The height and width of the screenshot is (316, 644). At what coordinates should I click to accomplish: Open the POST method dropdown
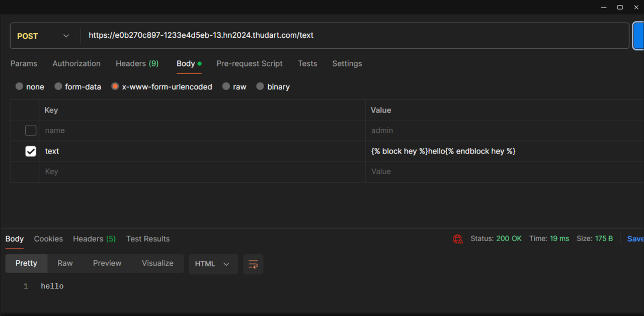pos(43,36)
